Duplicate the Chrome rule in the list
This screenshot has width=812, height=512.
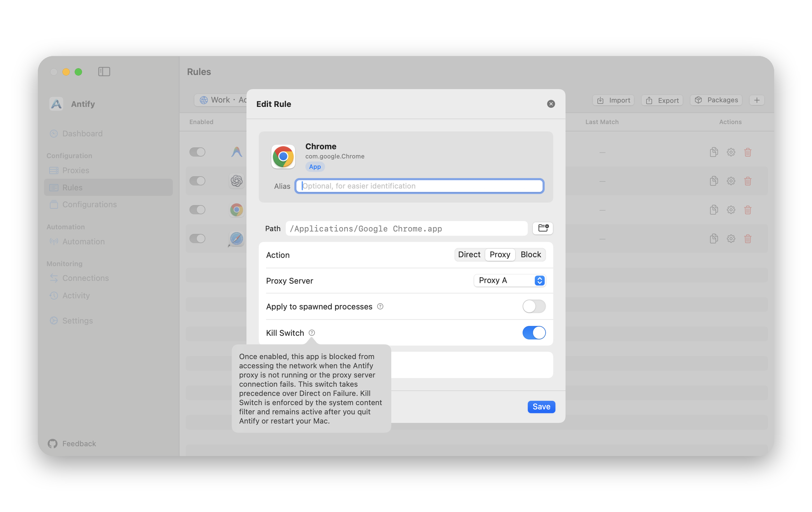coord(714,210)
